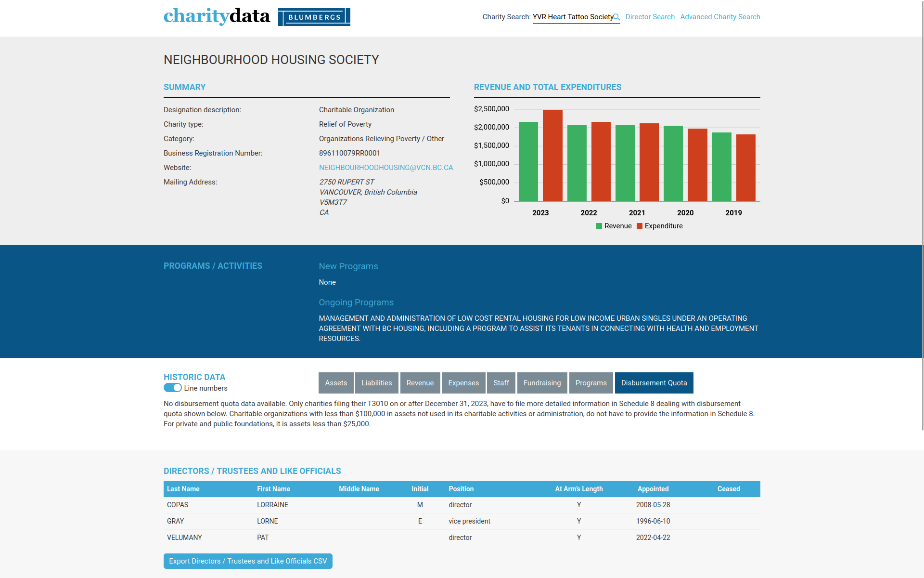Select the GRAY last name cell
The image size is (924, 578).
tap(175, 521)
